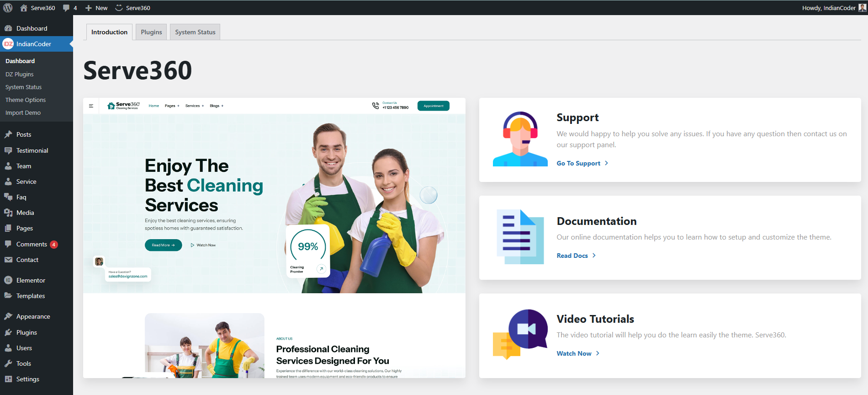Expand the New content menu in admin bar
868x395 pixels.
coord(96,8)
